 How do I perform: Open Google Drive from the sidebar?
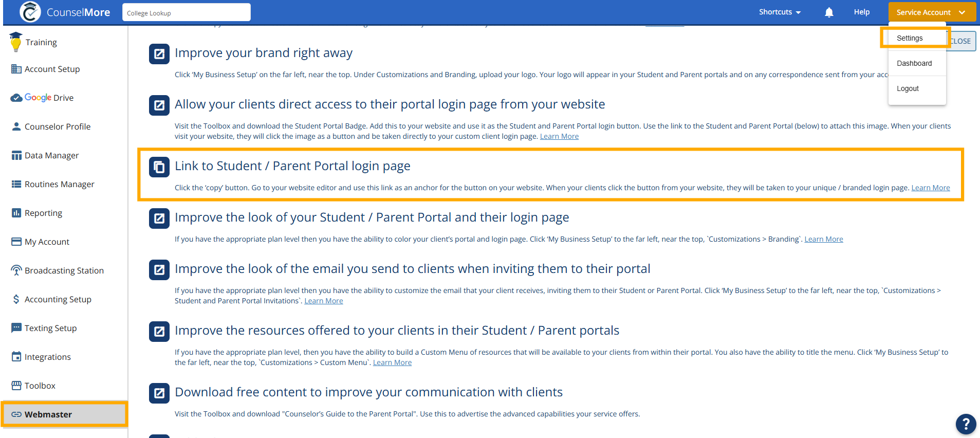click(x=49, y=98)
